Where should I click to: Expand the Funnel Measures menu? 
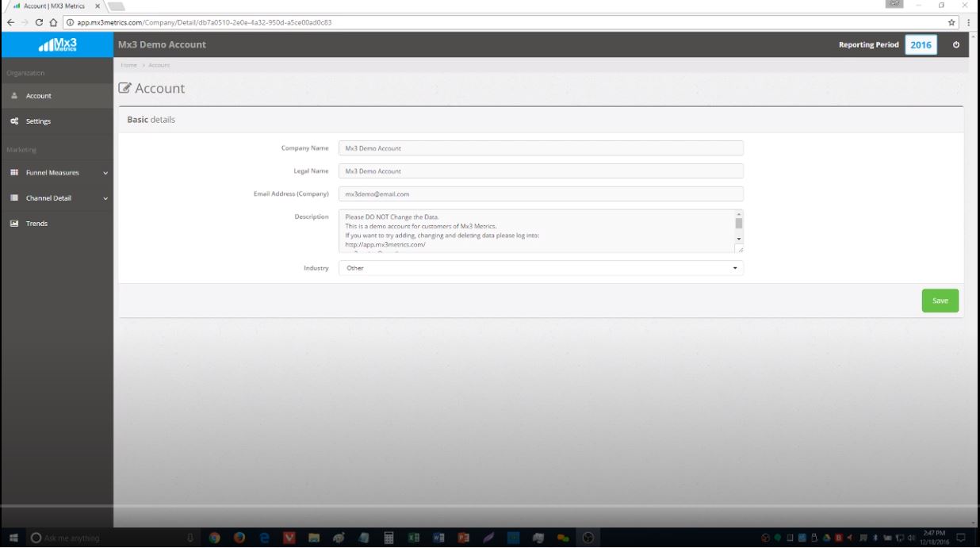[x=56, y=172]
